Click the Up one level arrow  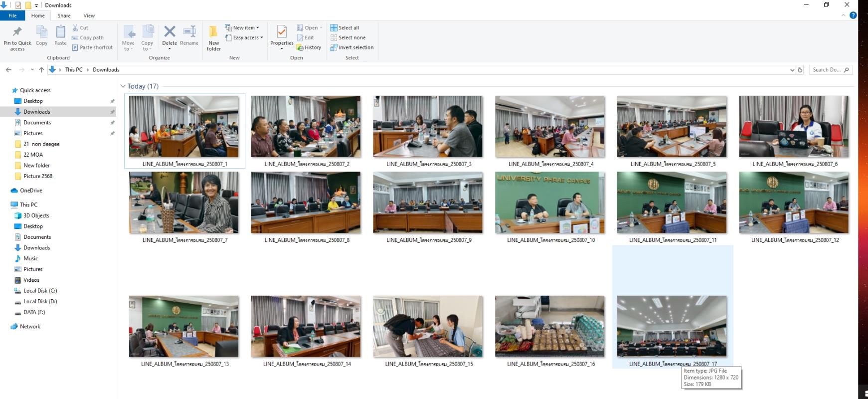(41, 70)
